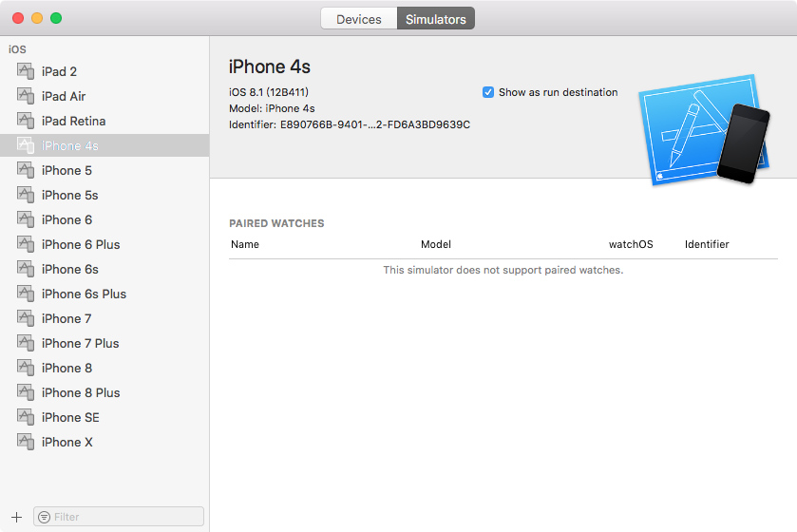Screen dimensions: 797x532
Task: Click the iPhone 6 simulator icon
Action: point(26,219)
